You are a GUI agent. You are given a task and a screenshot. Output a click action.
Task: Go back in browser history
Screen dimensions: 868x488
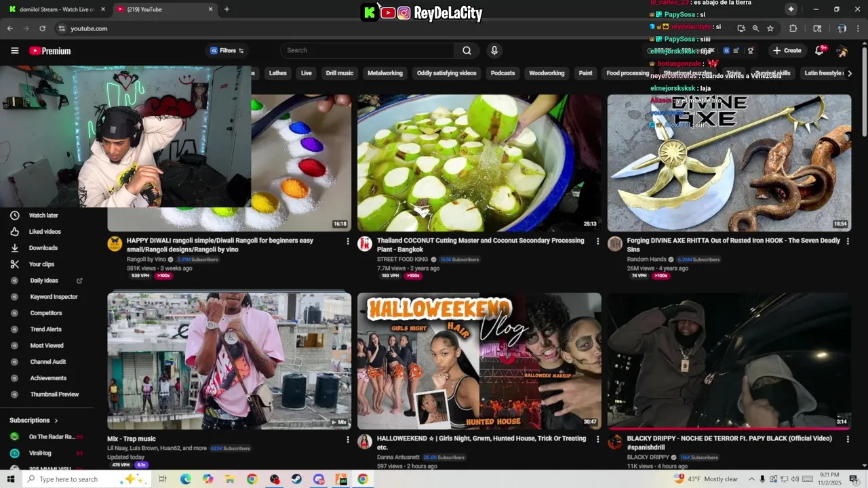[9, 28]
